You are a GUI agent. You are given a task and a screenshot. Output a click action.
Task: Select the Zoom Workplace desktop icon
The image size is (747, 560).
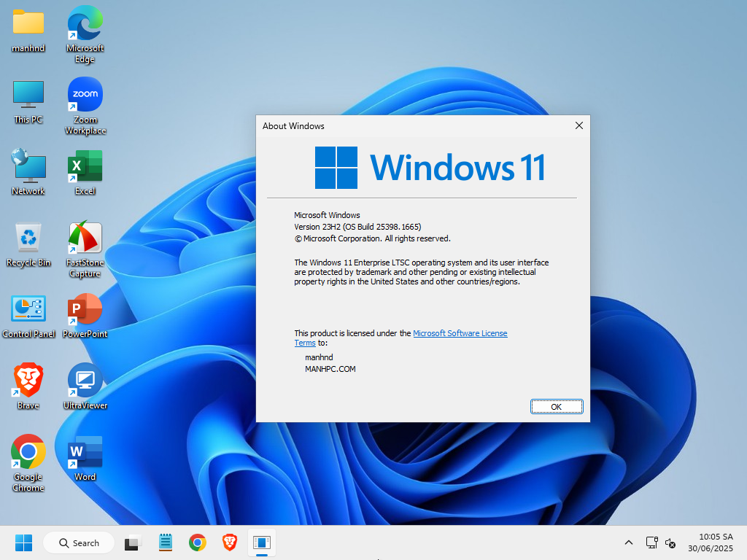coord(85,96)
